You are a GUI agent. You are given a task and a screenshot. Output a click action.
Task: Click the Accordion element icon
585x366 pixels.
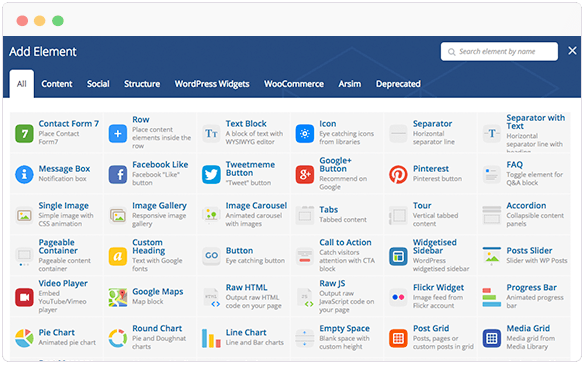tap(492, 215)
